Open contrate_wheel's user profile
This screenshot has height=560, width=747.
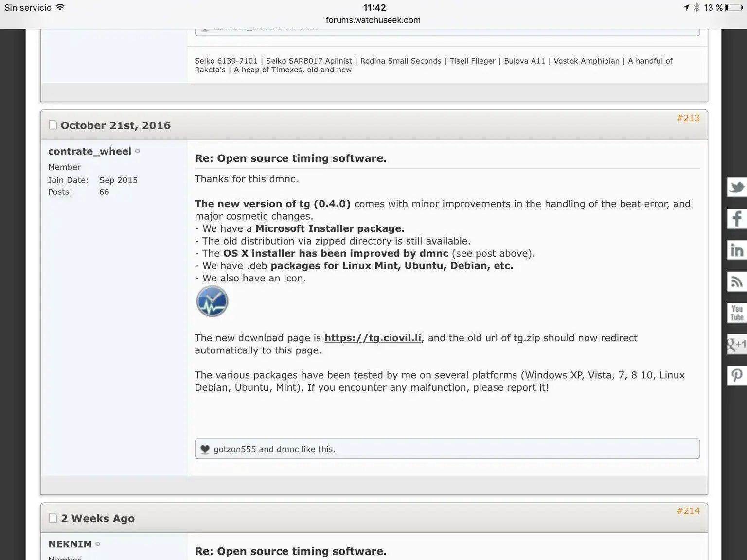90,151
